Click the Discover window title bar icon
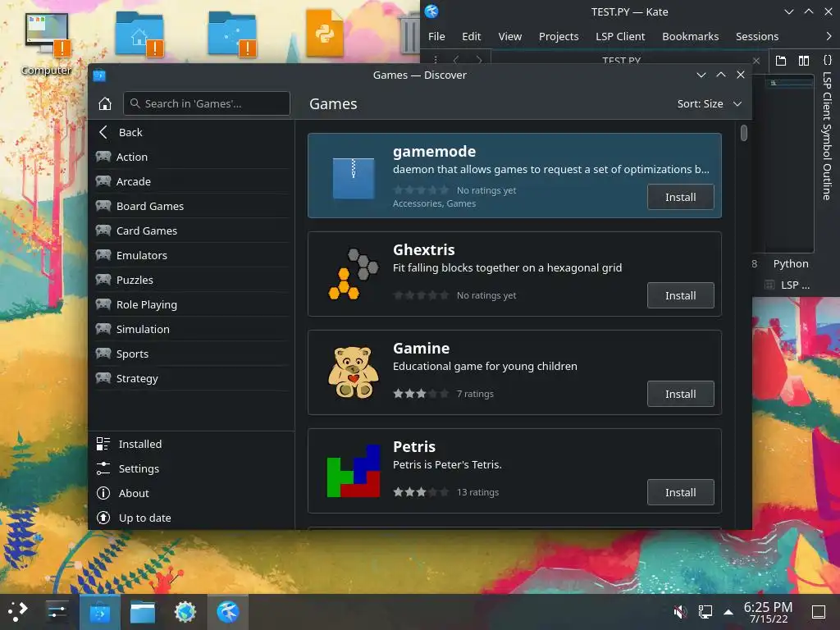Viewport: 840px width, 630px height. pos(99,75)
